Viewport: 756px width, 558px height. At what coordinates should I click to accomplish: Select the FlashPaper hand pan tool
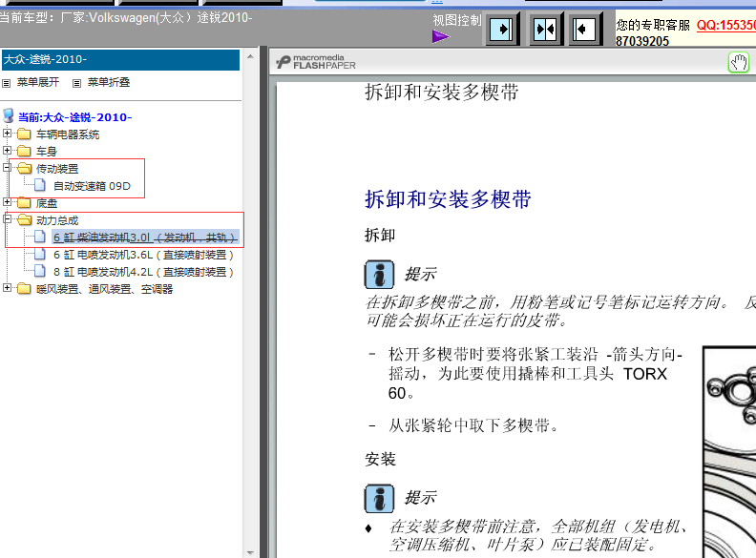coord(739,63)
